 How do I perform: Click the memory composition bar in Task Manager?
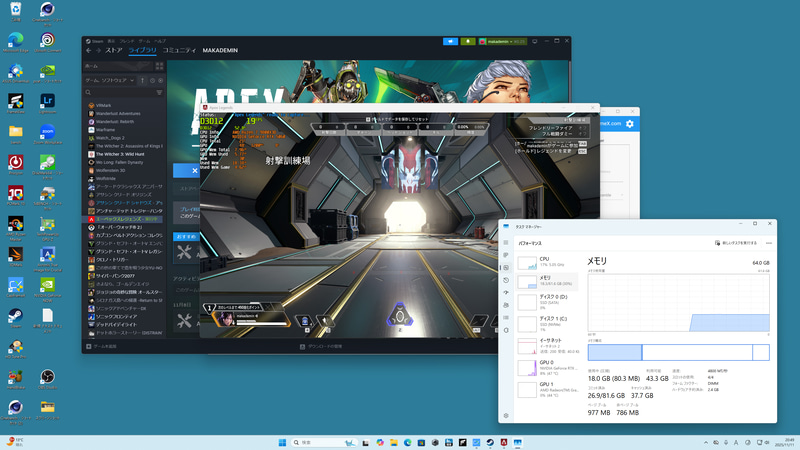coord(678,353)
